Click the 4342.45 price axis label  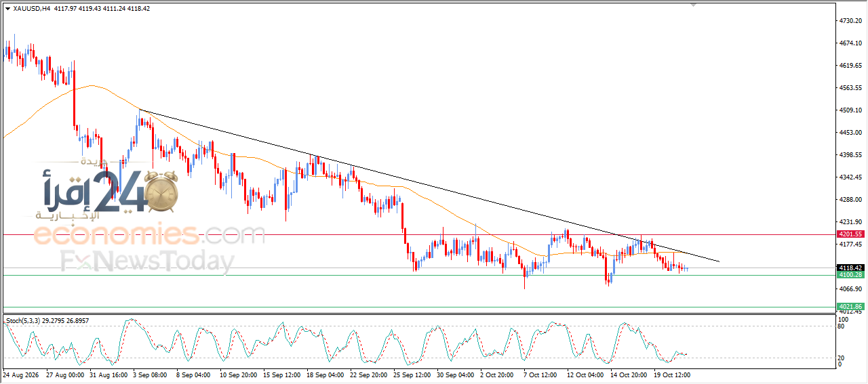[851, 177]
